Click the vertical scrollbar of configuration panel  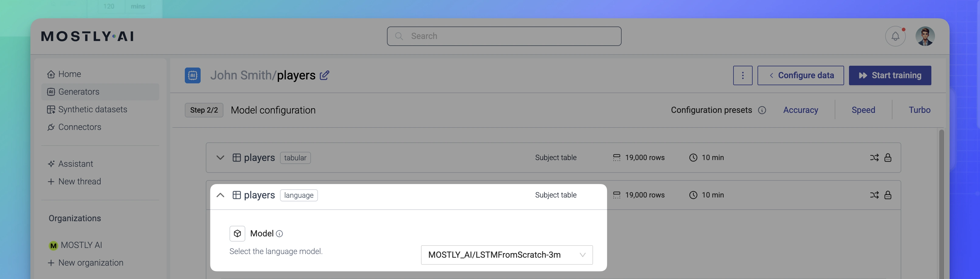pos(941,204)
